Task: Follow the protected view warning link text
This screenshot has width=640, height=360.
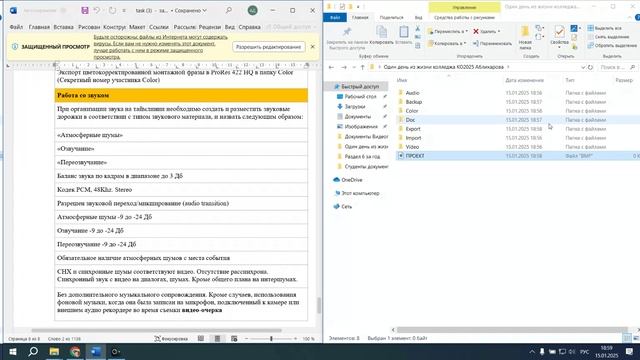Action: pos(161,47)
